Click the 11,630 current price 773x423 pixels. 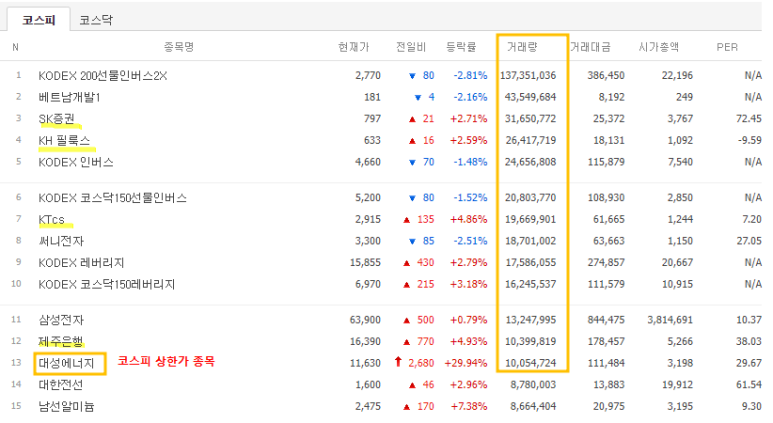365,363
